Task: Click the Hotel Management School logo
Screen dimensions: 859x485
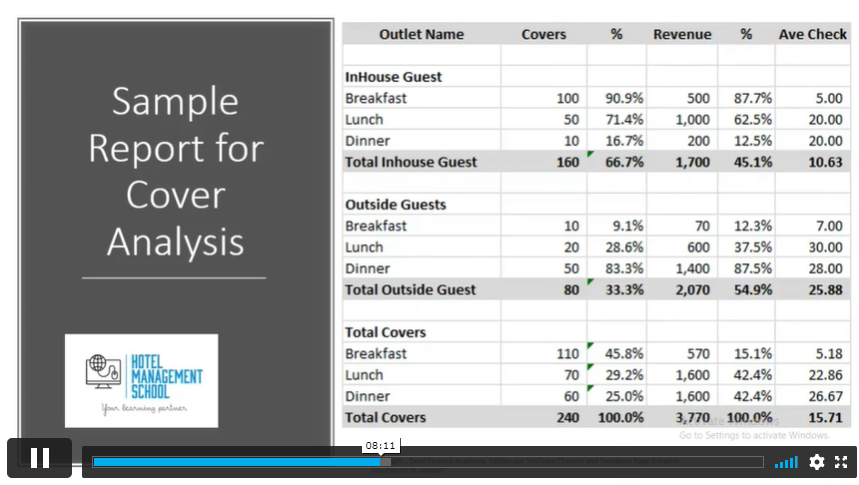Action: [x=141, y=380]
